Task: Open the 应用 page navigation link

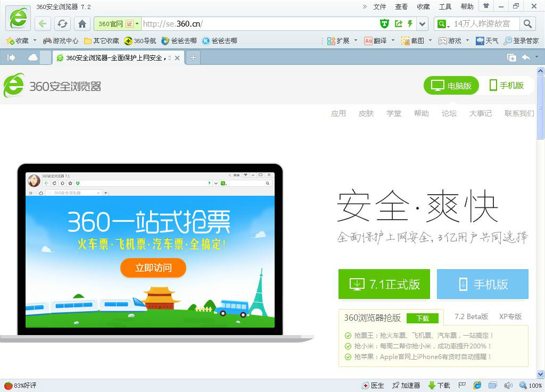Action: (x=338, y=113)
